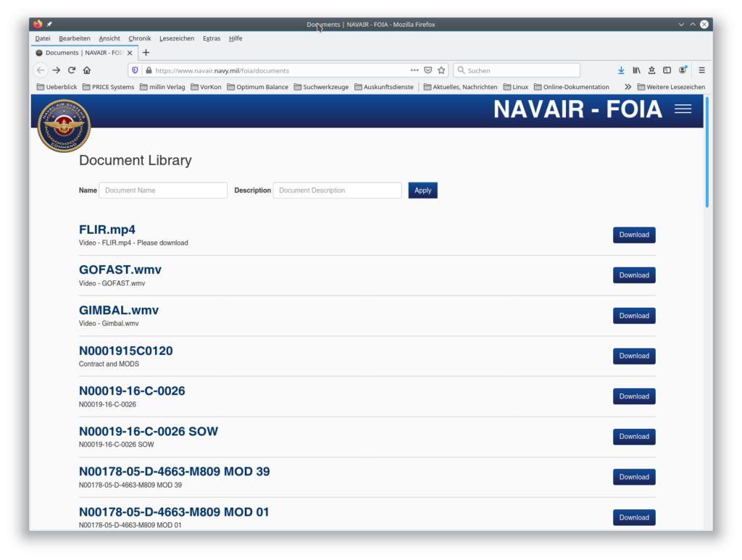Download N00178-05-D-4663-M809 MOD 01

[634, 517]
